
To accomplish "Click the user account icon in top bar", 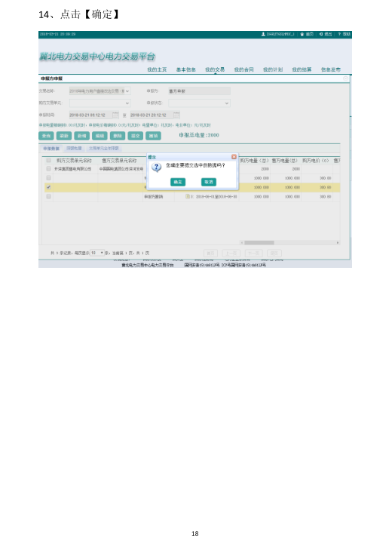I will pyautogui.click(x=263, y=34).
